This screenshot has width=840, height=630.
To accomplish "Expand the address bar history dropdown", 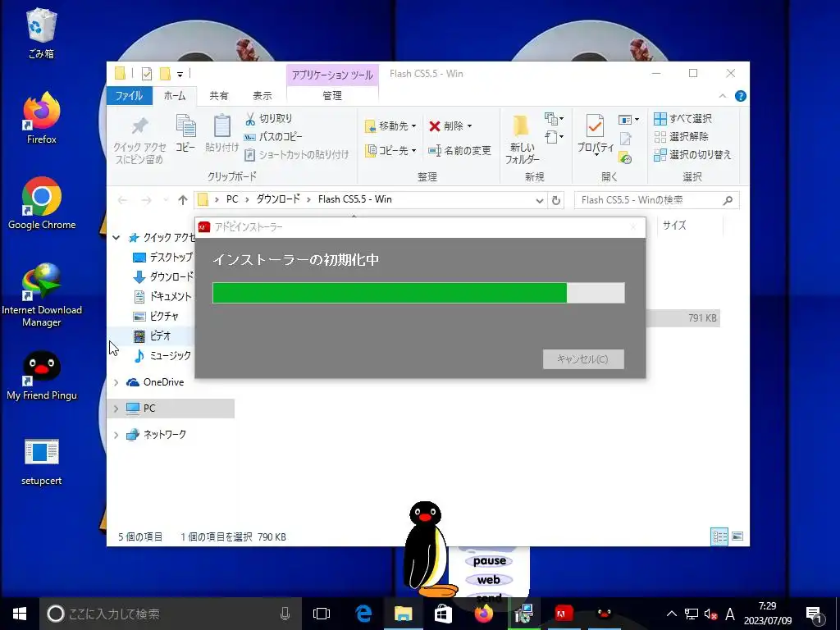I will pyautogui.click(x=539, y=200).
